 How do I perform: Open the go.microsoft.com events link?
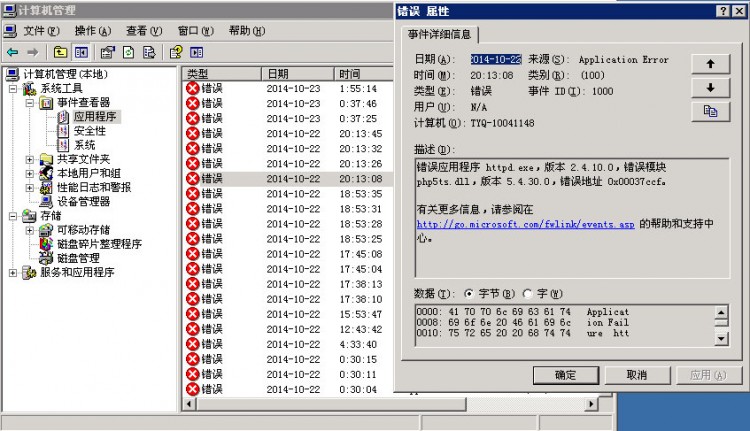(x=525, y=224)
